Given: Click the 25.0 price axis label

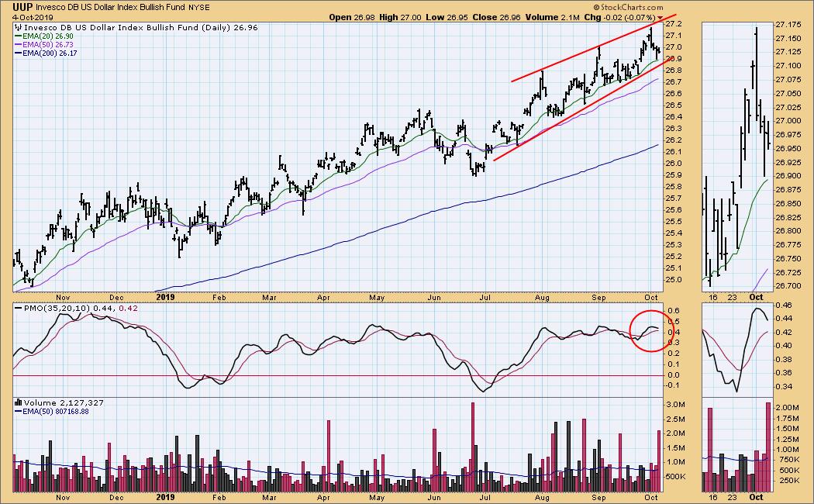Looking at the screenshot, I should 673,280.
